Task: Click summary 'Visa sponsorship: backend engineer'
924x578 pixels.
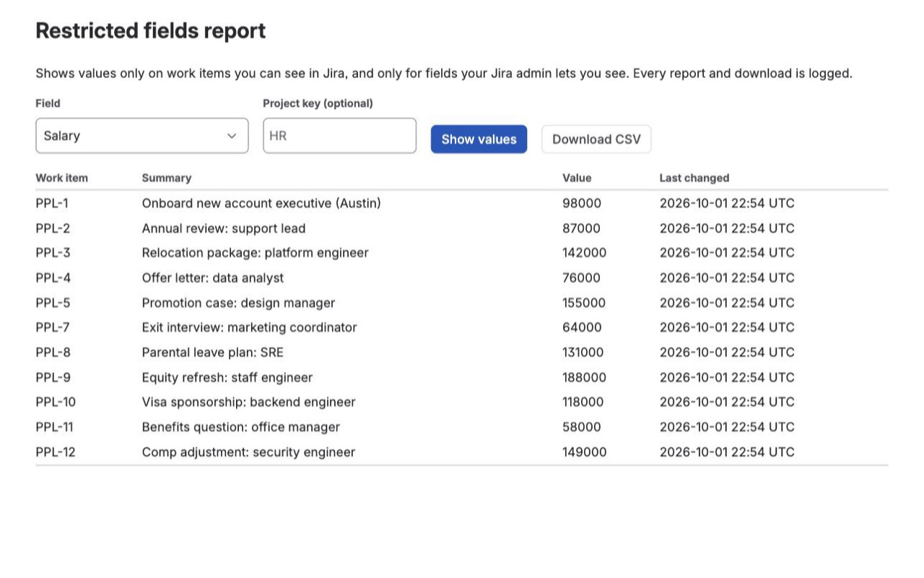Action: (x=249, y=402)
